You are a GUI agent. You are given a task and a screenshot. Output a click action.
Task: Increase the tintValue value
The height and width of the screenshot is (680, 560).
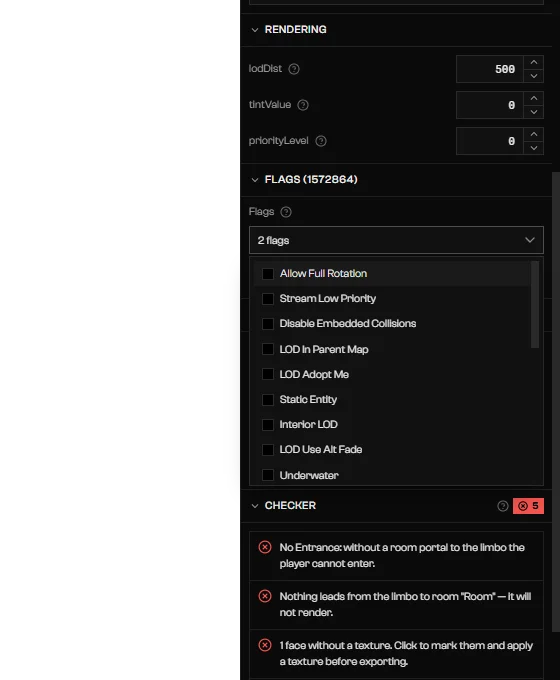click(x=534, y=98)
